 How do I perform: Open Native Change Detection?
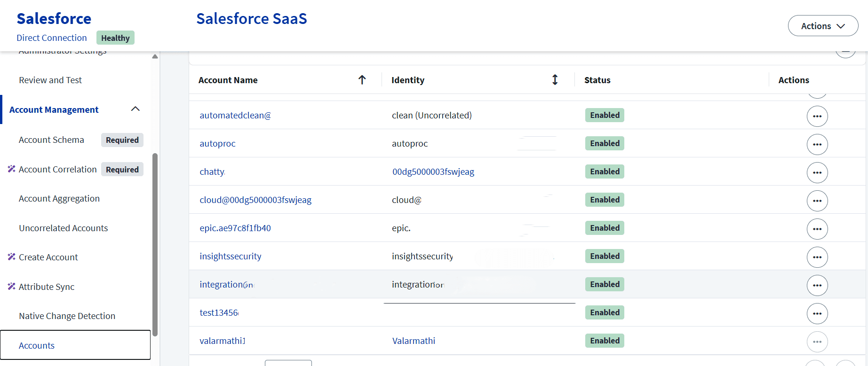tap(67, 316)
